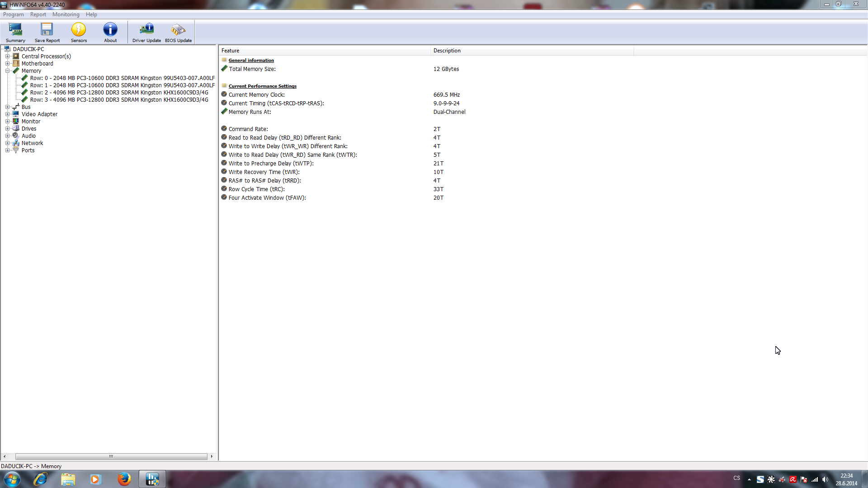The width and height of the screenshot is (868, 488).
Task: Open the Monitoring menu
Action: tap(66, 14)
